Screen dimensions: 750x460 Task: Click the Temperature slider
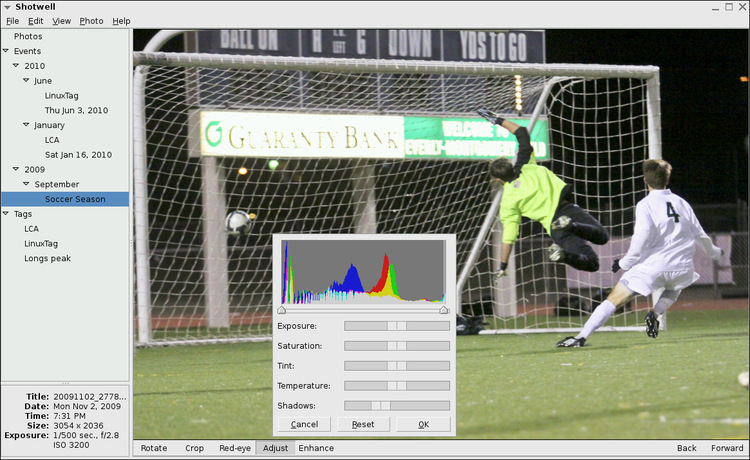pyautogui.click(x=397, y=386)
